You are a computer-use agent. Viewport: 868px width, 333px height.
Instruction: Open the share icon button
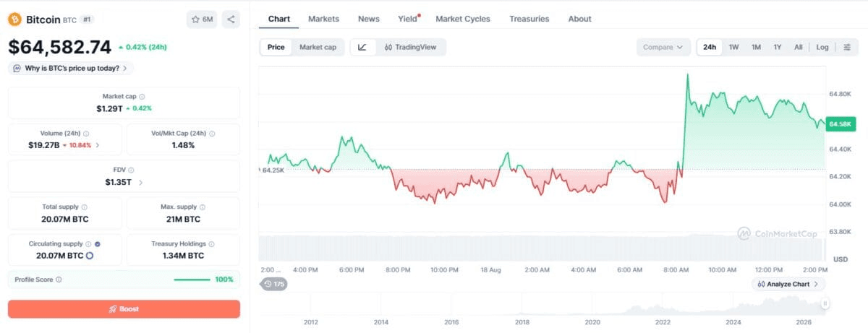point(231,20)
